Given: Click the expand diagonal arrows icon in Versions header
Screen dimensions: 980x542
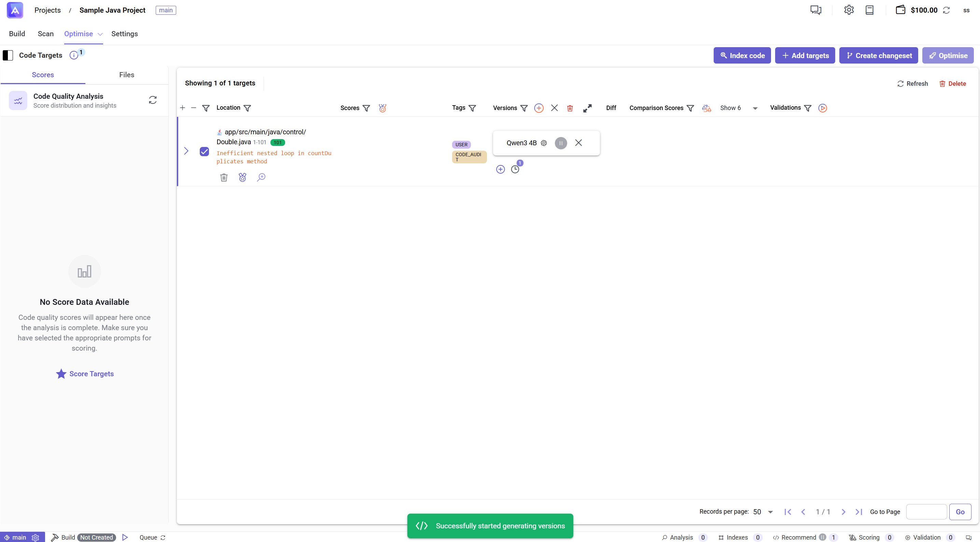Looking at the screenshot, I should point(587,108).
